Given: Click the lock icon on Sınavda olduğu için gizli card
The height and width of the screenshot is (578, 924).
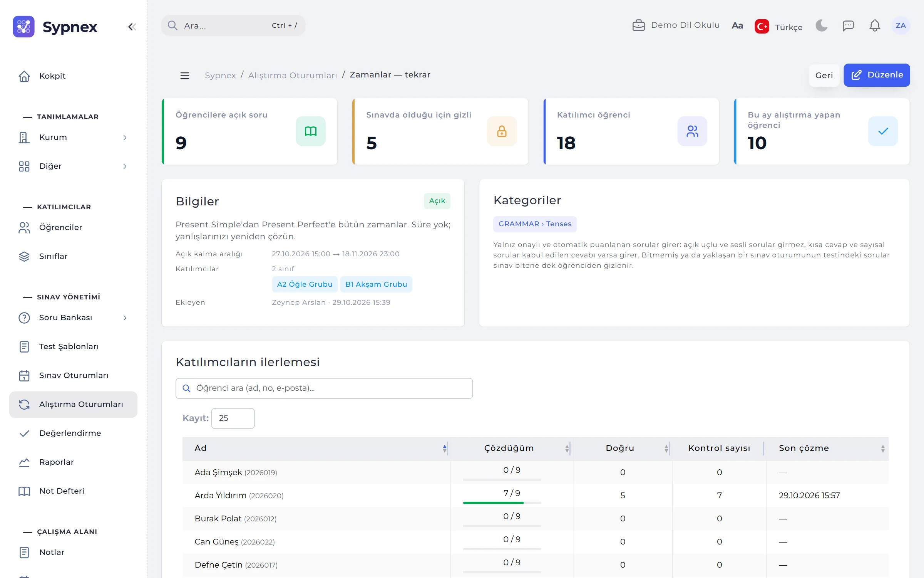Looking at the screenshot, I should (502, 131).
